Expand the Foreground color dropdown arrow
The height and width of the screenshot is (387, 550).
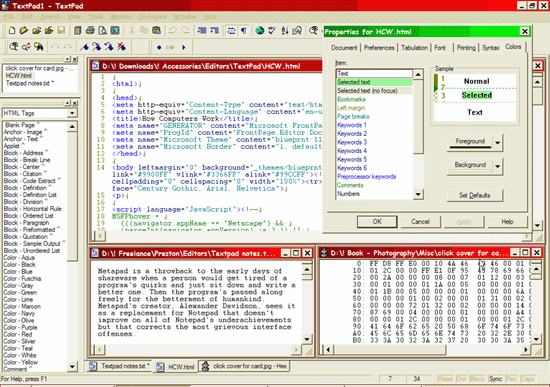[x=497, y=143]
